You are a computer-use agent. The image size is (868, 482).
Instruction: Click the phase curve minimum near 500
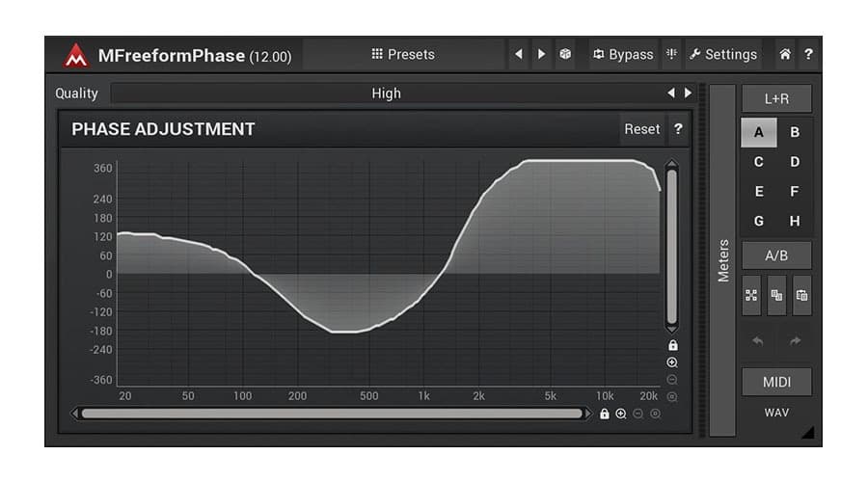[x=346, y=332]
